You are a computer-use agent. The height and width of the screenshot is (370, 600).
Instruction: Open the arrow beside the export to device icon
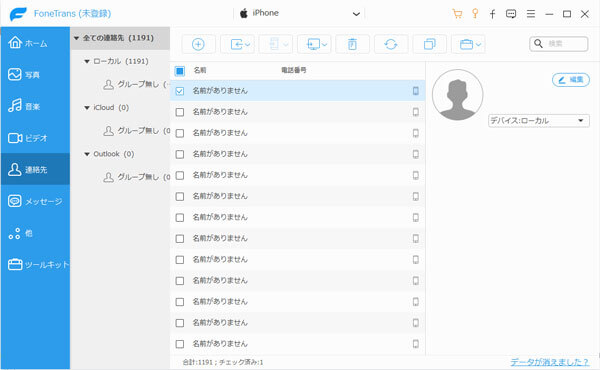(x=248, y=45)
